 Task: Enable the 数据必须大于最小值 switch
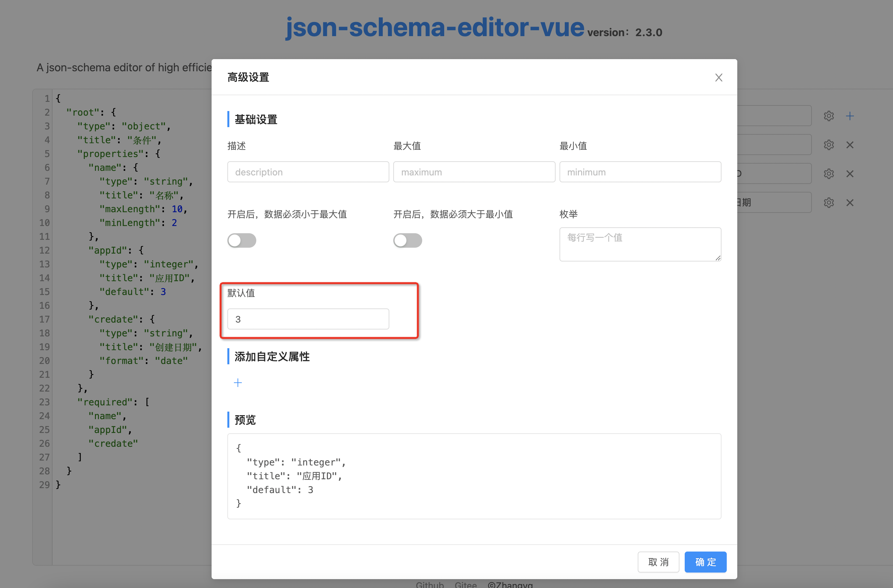(407, 240)
